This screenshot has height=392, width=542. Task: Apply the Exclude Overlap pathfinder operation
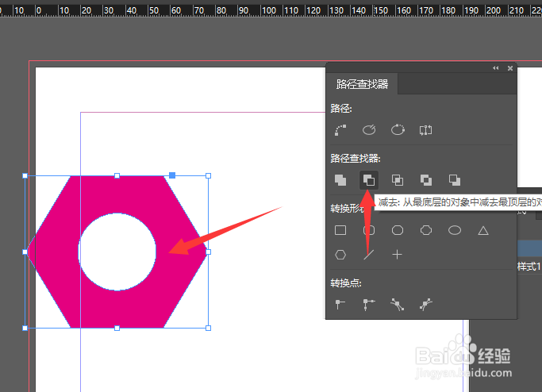[x=426, y=180]
